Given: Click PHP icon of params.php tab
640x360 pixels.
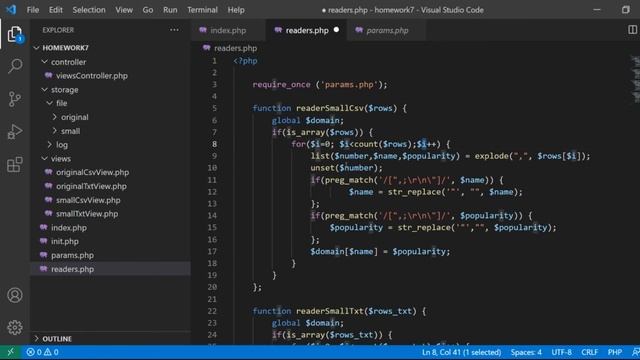Looking at the screenshot, I should [x=359, y=30].
